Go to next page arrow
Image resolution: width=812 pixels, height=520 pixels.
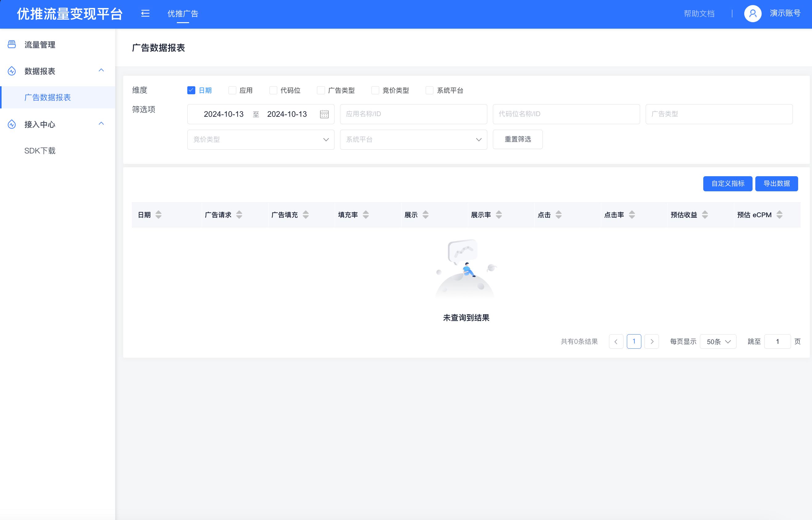[652, 341]
